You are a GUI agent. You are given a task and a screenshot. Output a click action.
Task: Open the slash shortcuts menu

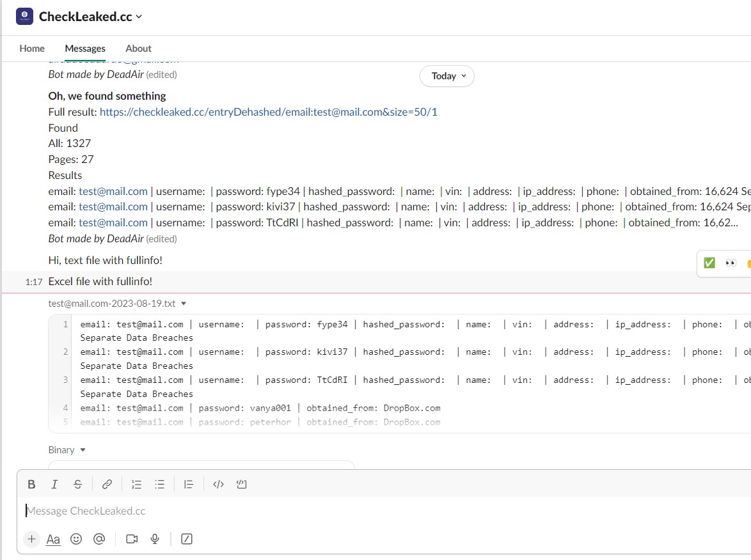[187, 540]
